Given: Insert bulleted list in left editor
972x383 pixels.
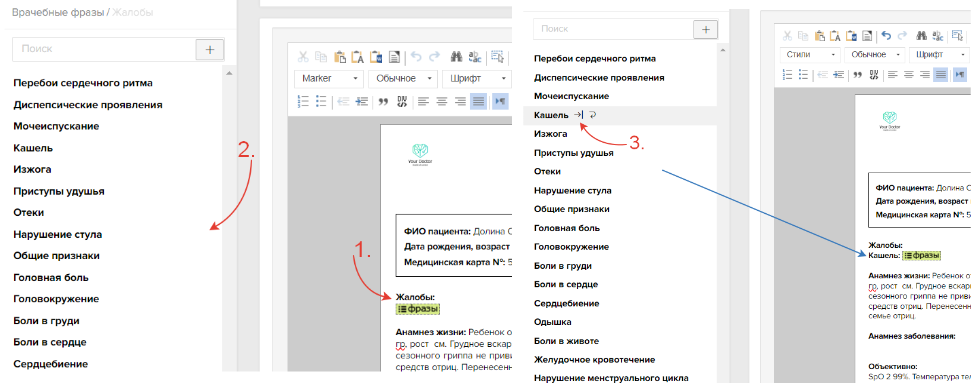Looking at the screenshot, I should (x=321, y=101).
